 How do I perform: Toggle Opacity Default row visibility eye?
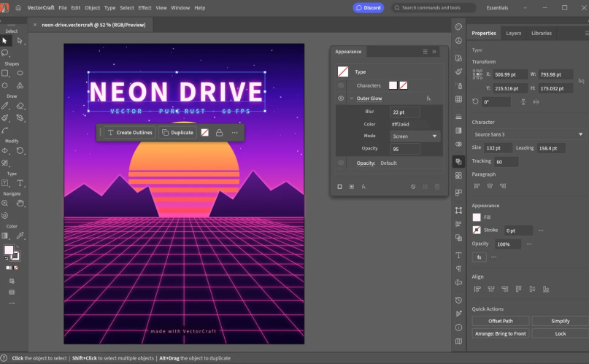[x=341, y=163]
